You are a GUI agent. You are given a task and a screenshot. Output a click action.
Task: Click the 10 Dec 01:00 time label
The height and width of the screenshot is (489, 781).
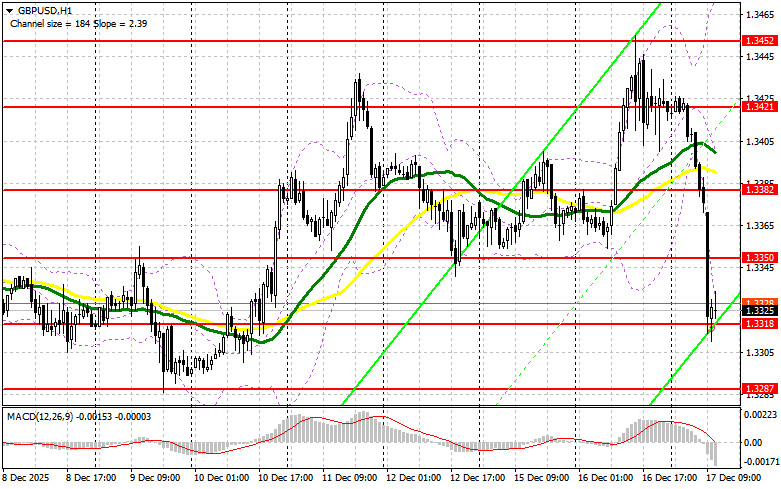(x=221, y=478)
